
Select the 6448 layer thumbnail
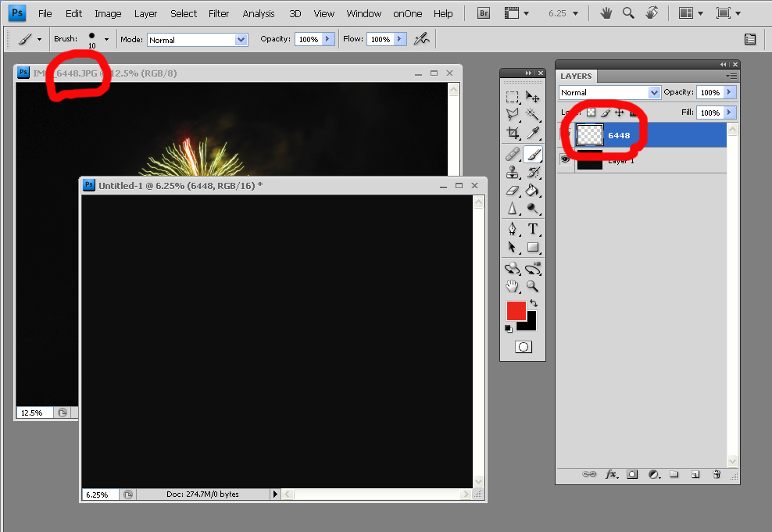(x=590, y=135)
